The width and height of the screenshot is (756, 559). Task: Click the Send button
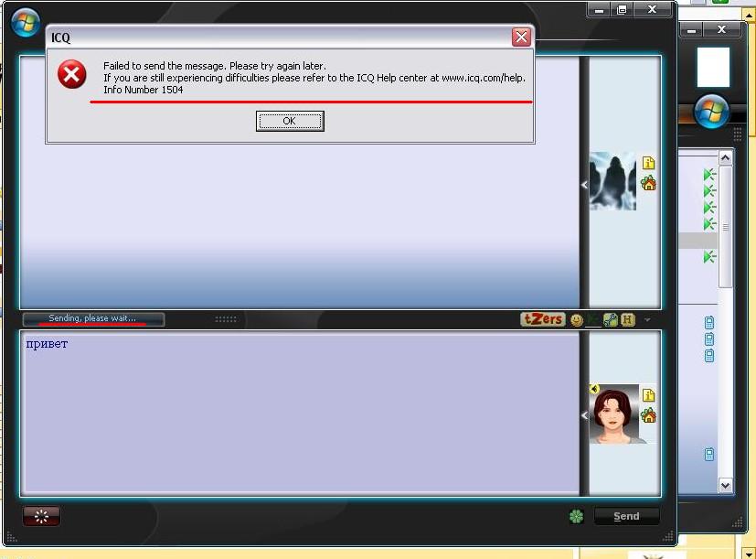[626, 516]
